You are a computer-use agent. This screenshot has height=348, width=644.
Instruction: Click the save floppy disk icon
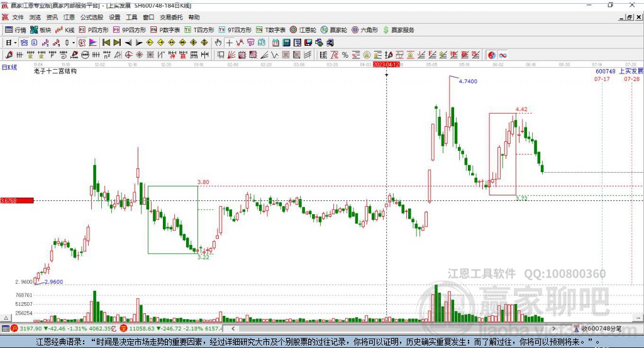click(308, 43)
